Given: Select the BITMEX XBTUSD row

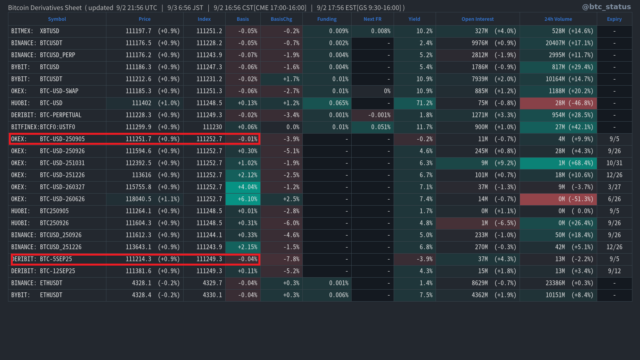Looking at the screenshot, I should [320, 31].
